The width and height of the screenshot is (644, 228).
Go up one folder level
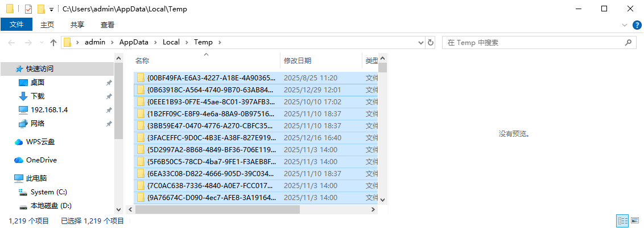[53, 42]
